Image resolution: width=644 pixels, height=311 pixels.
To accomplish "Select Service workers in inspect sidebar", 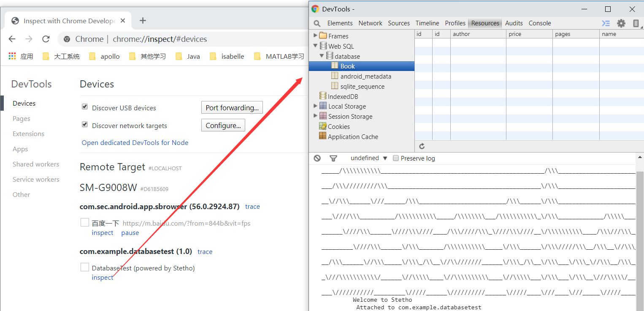I will 36,180.
